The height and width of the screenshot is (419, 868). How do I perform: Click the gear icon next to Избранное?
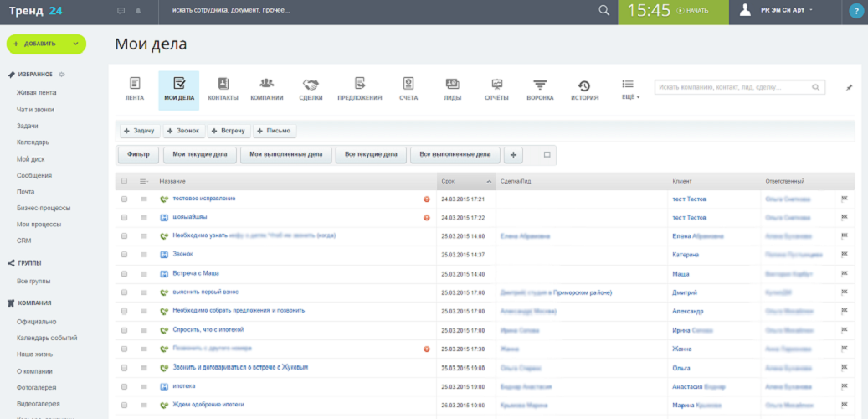62,75
